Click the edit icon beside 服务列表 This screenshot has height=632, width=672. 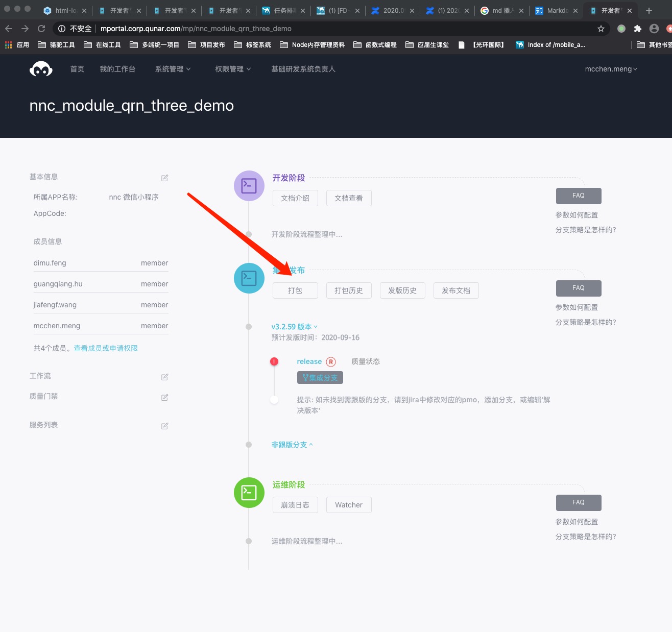pos(165,426)
